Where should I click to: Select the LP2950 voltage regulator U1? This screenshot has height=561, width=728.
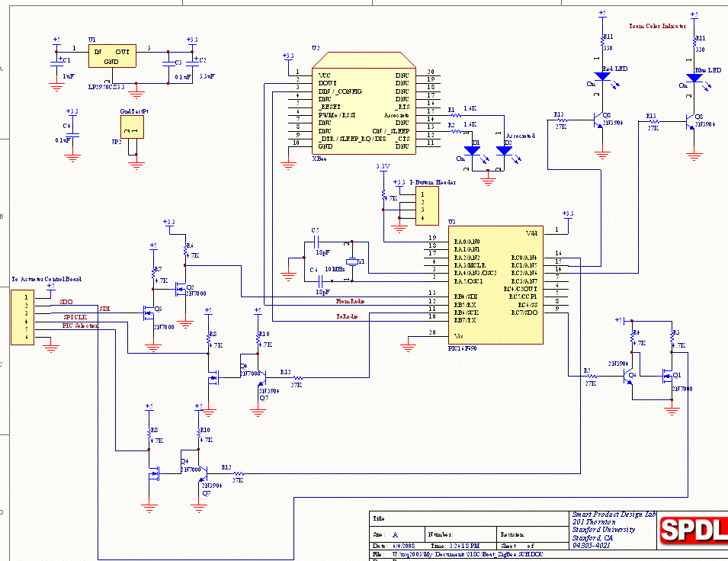112,56
